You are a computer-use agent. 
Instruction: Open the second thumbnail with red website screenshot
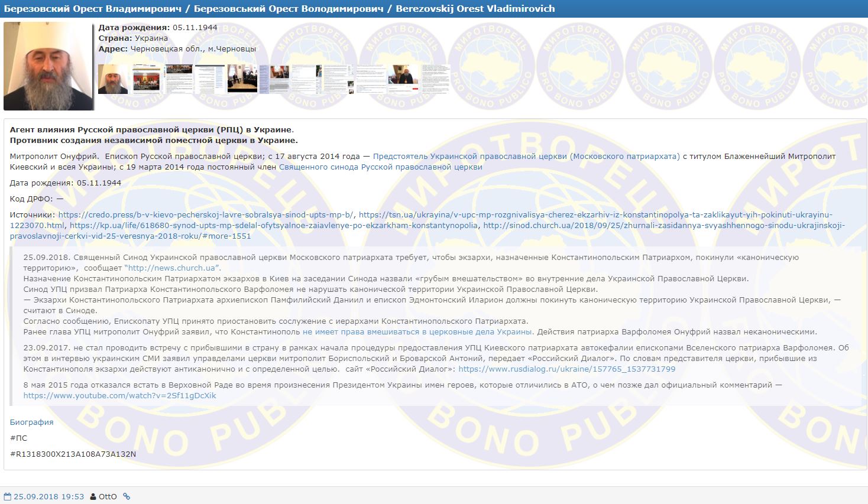point(146,79)
